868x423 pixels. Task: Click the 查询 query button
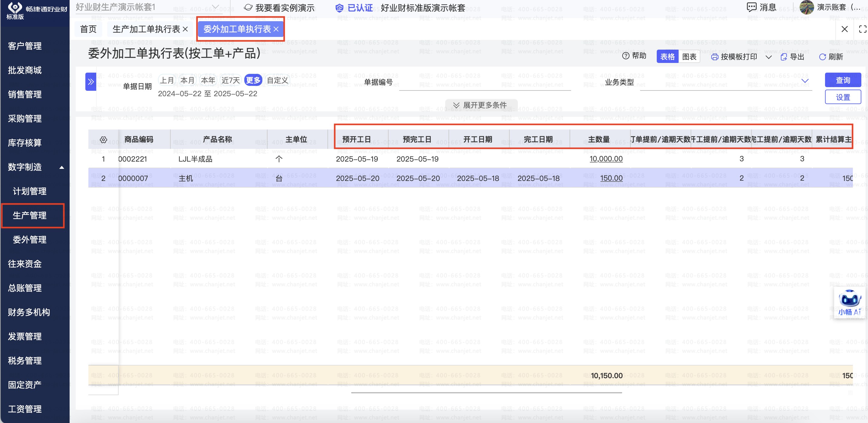tap(843, 80)
